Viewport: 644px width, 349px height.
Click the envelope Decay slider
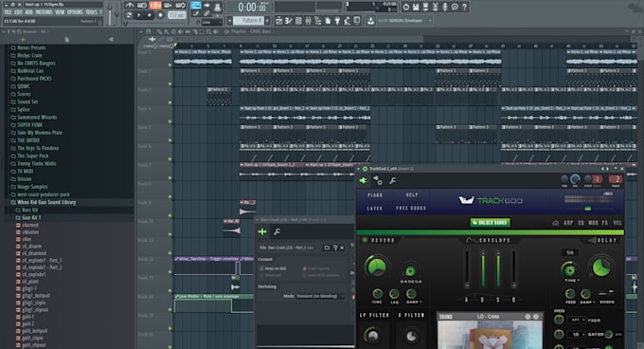(483, 269)
